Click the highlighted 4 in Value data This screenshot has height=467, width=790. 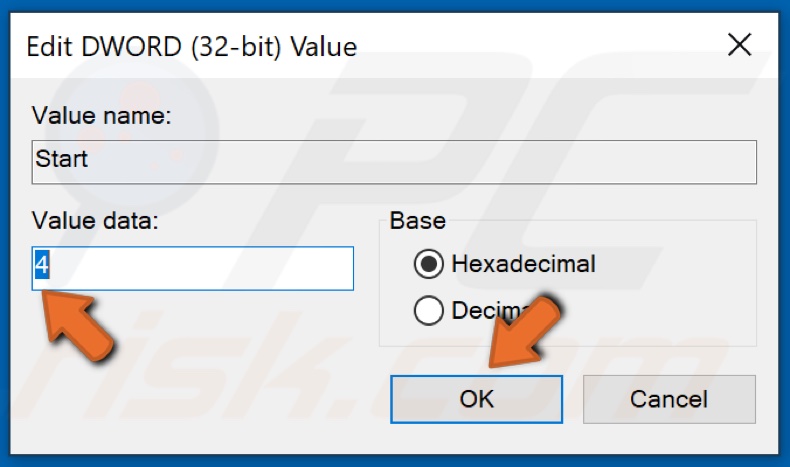pyautogui.click(x=42, y=265)
